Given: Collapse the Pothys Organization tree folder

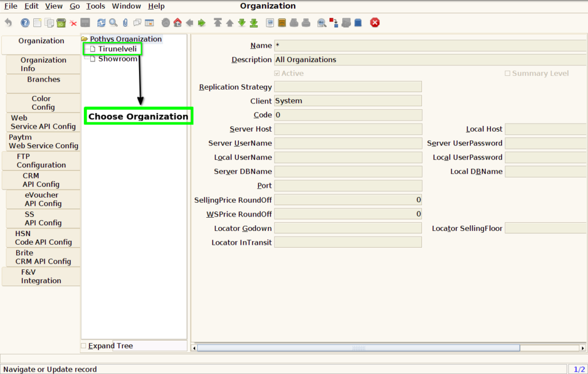Looking at the screenshot, I should click(84, 39).
